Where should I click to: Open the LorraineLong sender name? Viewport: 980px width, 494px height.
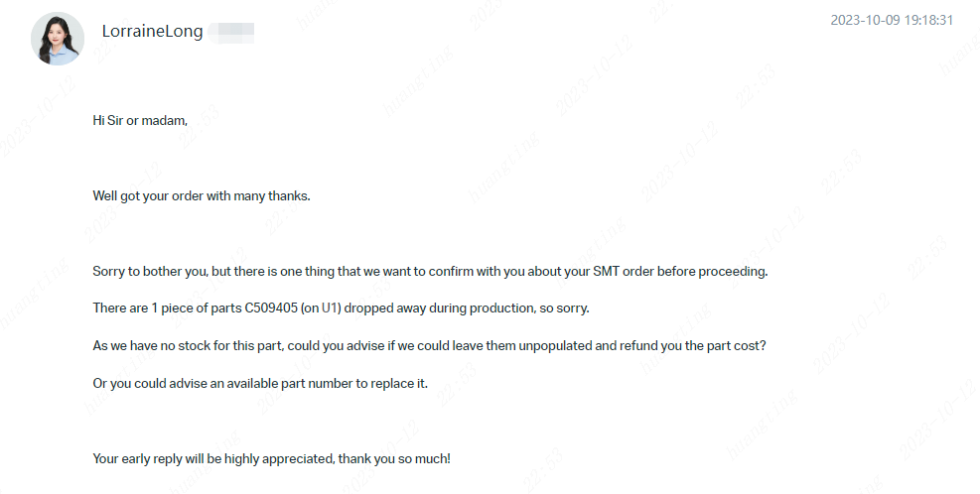coord(152,32)
